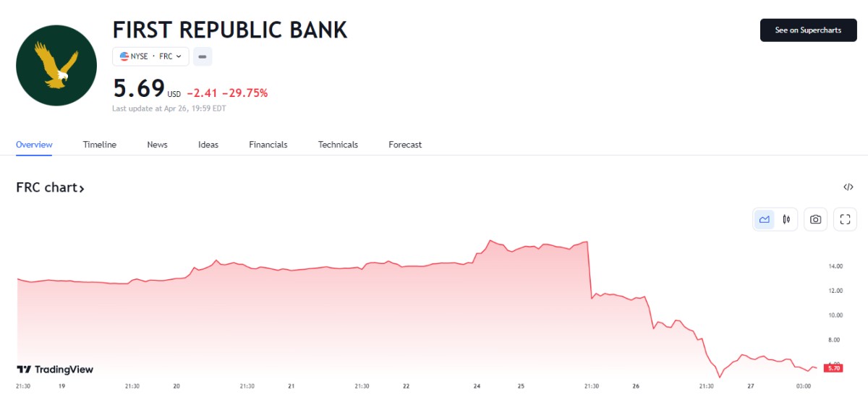View the Forecast tab
The height and width of the screenshot is (400, 868).
pos(405,145)
